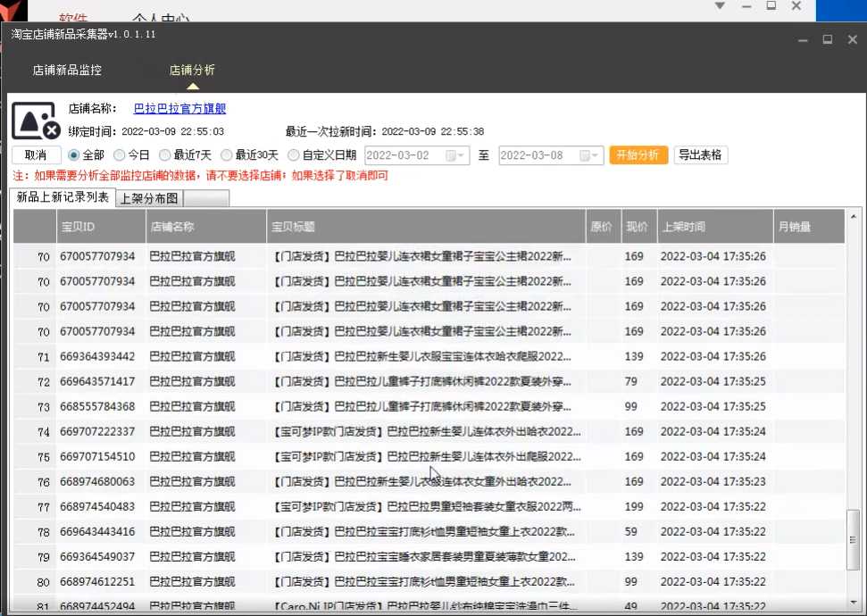Select the 全部 radio option
Screen dimensions: 867x616
(x=86, y=155)
